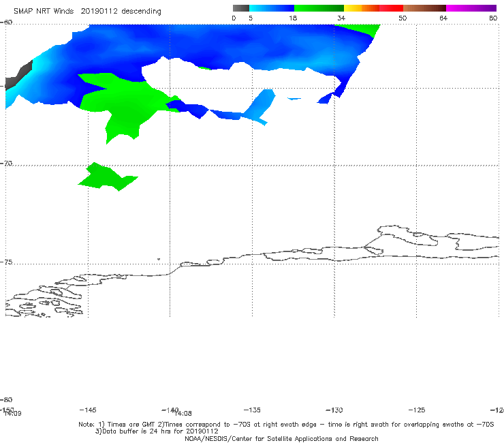Click the green segment of the color bar

[319, 8]
